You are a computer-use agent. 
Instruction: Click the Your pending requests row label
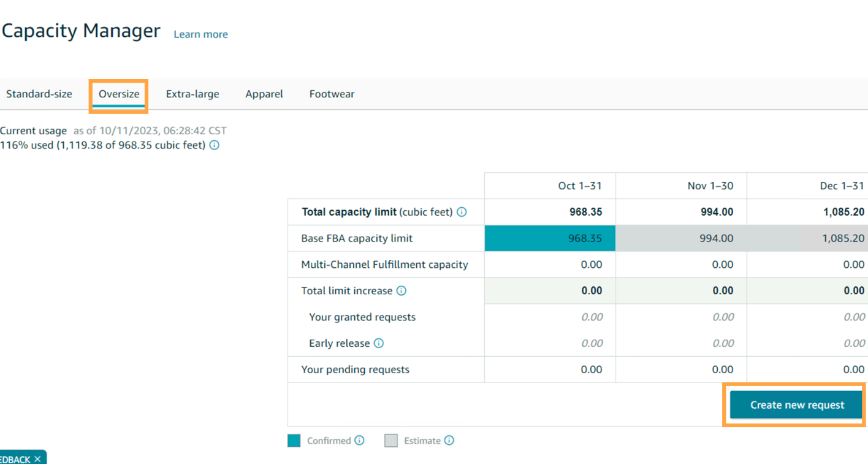click(355, 370)
